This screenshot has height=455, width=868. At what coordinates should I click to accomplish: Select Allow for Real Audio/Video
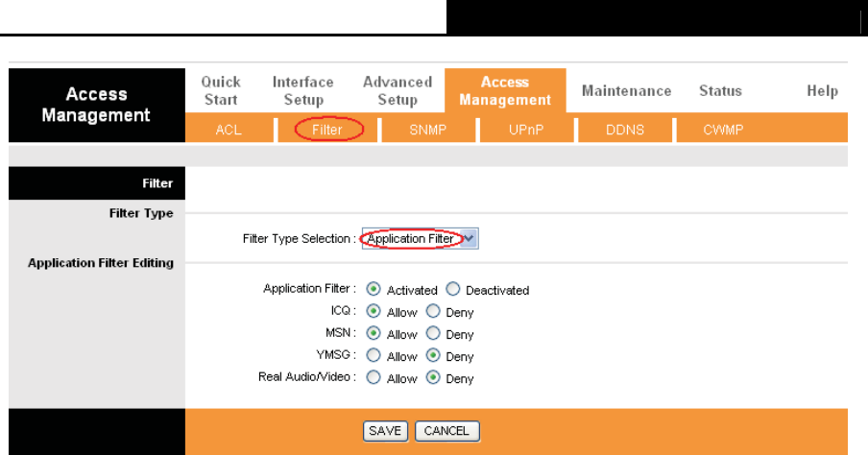(374, 377)
